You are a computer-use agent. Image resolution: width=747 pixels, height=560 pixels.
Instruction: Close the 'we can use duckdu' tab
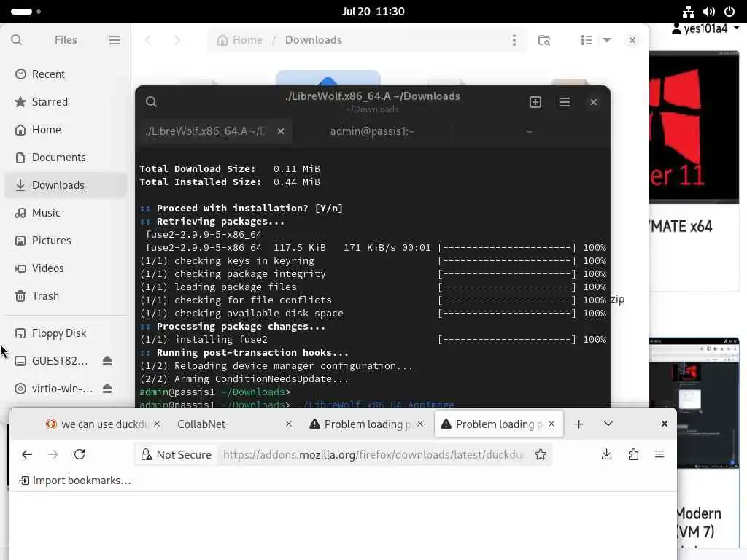[158, 424]
